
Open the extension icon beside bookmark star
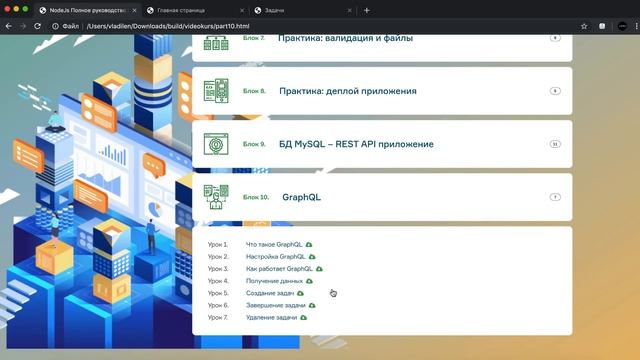click(x=602, y=26)
